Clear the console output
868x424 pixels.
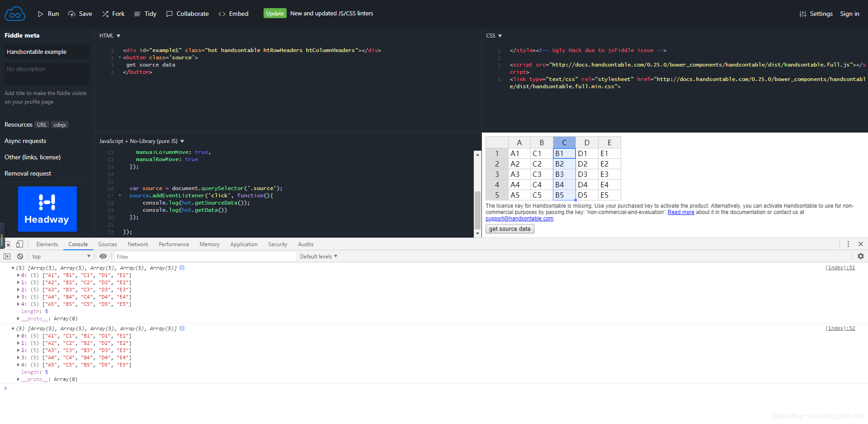click(x=20, y=256)
